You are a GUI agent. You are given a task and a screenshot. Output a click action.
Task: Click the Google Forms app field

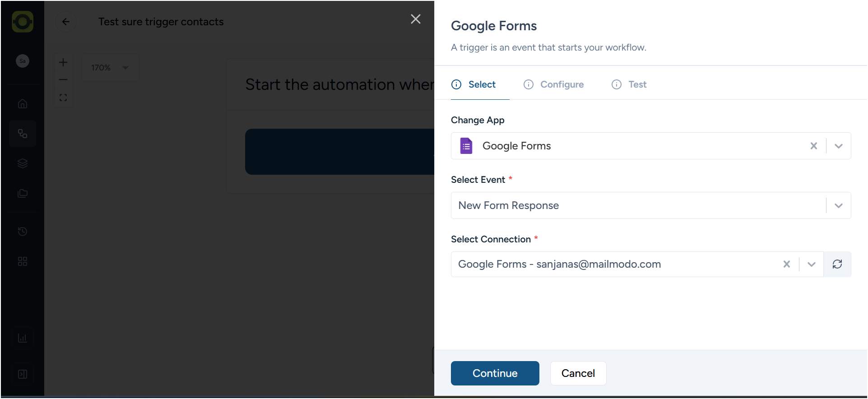[x=651, y=146]
